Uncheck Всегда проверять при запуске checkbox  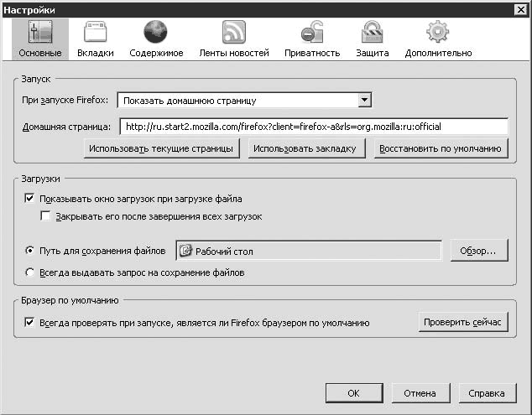(x=30, y=323)
